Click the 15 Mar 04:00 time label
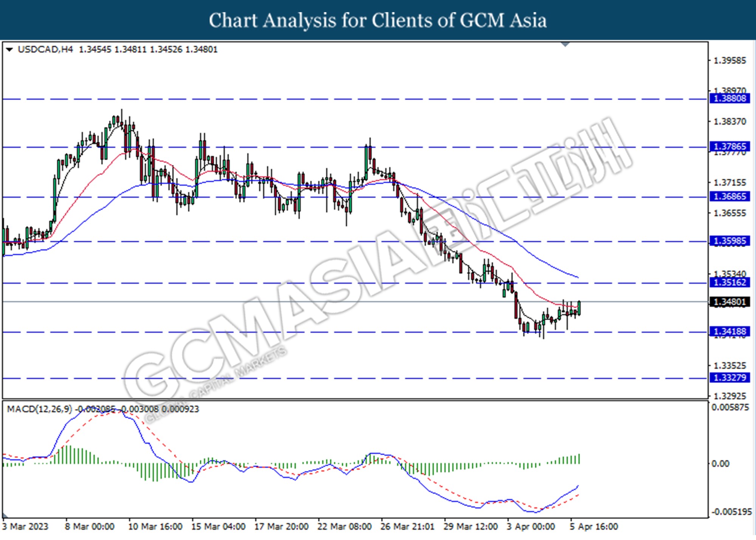Viewport: 756px width, 540px height. coord(218,527)
